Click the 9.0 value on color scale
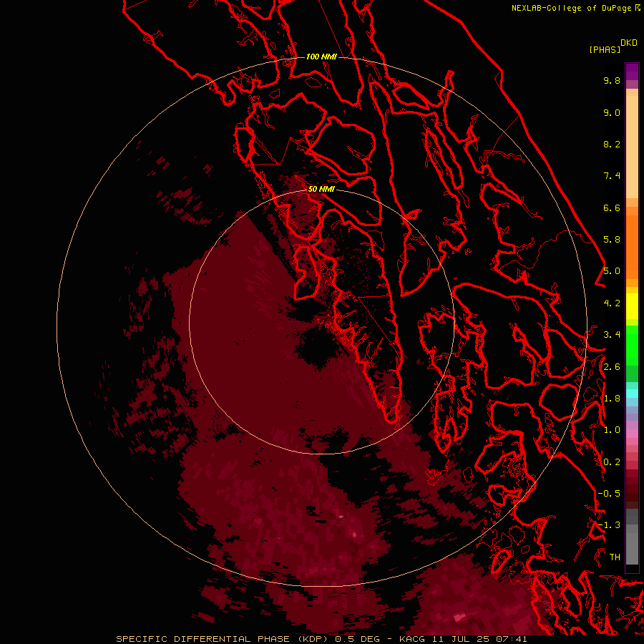644x644 pixels. tap(612, 112)
